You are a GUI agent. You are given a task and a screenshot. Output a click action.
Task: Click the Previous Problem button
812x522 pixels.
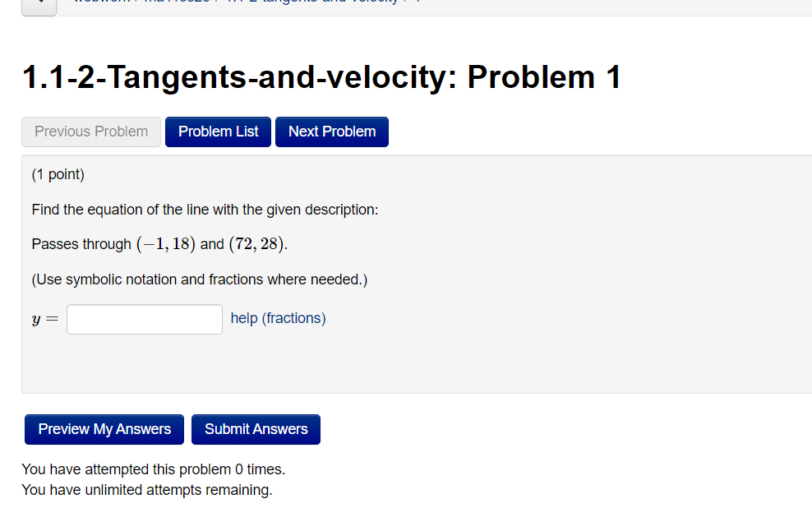[90, 132]
